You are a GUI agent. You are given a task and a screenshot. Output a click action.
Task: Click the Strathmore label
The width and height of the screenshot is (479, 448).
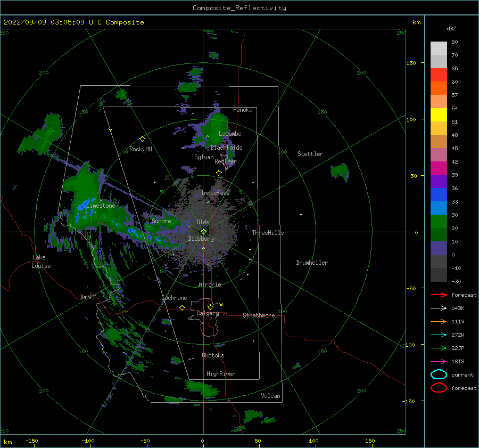pyautogui.click(x=259, y=315)
